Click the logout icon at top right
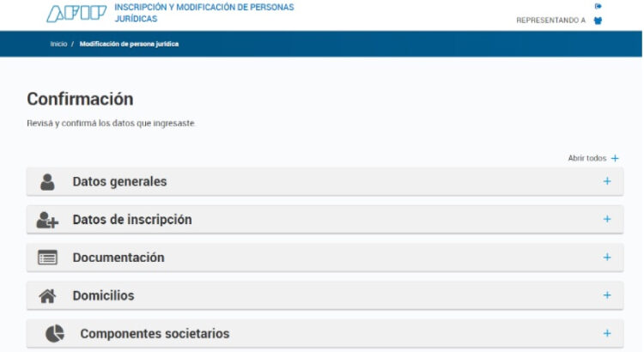This screenshot has height=352, width=644. (598, 6)
